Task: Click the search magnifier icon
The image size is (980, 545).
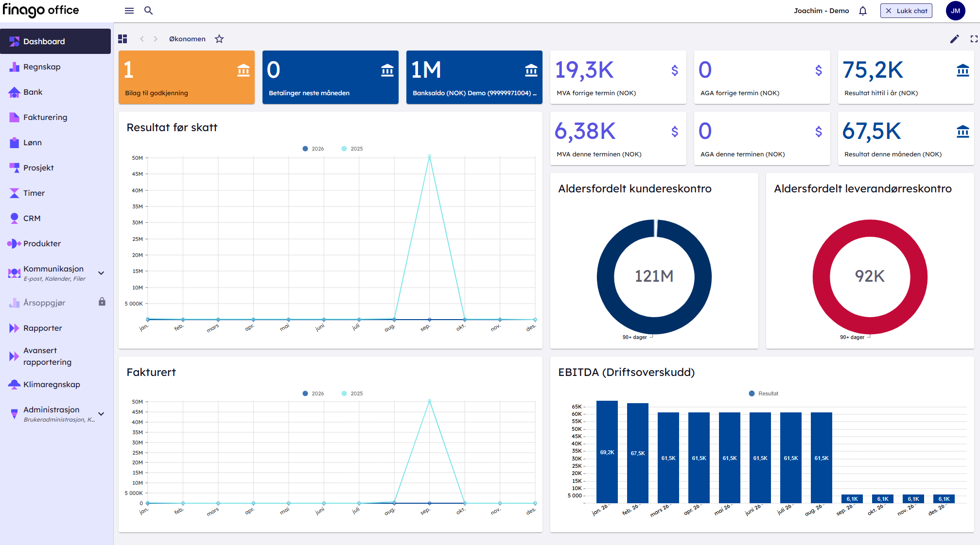Action: click(148, 11)
